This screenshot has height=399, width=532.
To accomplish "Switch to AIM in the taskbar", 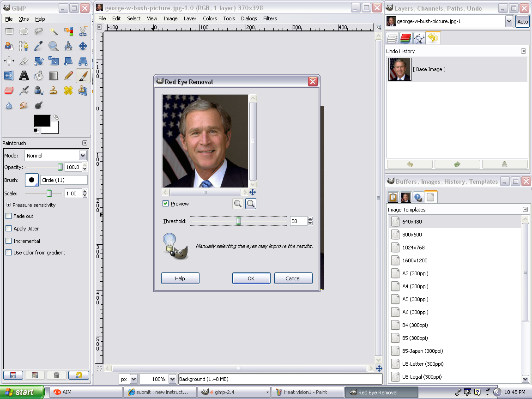I will point(86,392).
